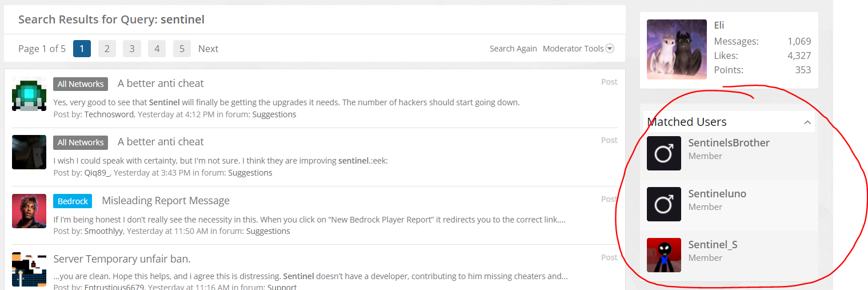This screenshot has height=290, width=868.
Task: Open the Moderator Tools dropdown
Action: (x=578, y=49)
